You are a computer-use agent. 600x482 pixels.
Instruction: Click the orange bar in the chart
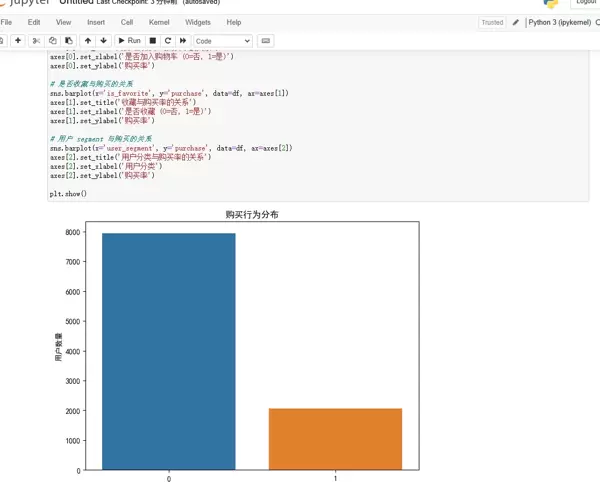click(335, 438)
